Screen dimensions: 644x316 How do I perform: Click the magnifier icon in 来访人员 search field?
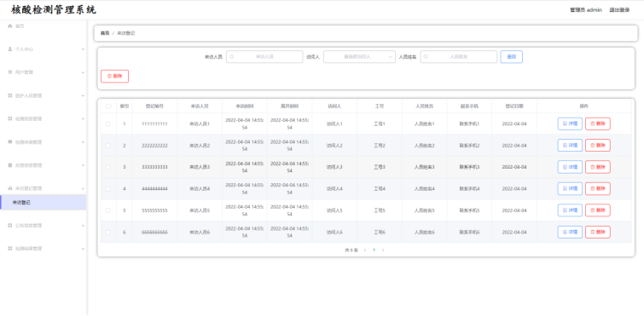pyautogui.click(x=232, y=57)
